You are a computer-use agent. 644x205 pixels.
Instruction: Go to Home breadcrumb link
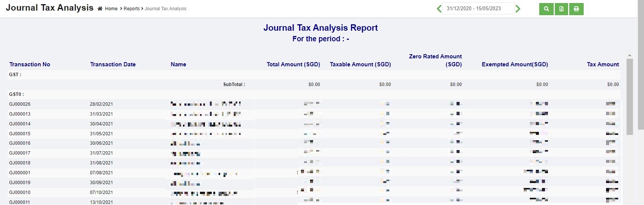(x=111, y=9)
